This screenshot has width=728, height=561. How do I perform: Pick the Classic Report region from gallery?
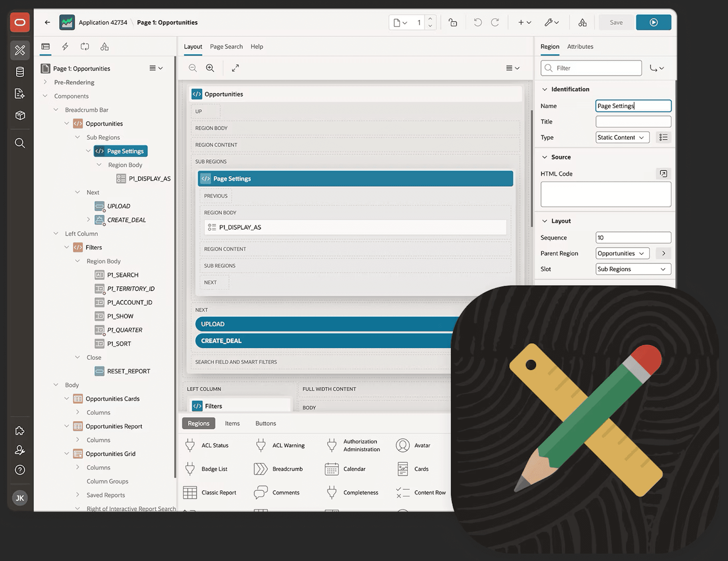point(210,492)
